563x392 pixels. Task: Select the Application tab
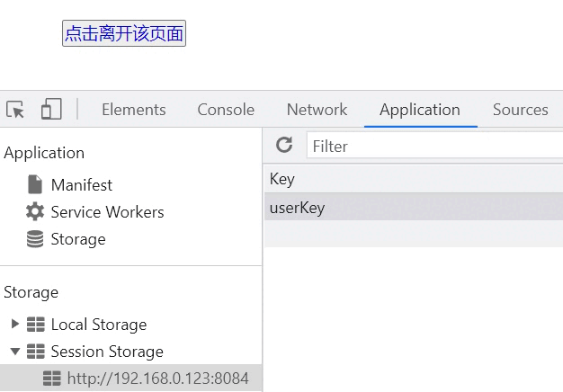click(420, 110)
